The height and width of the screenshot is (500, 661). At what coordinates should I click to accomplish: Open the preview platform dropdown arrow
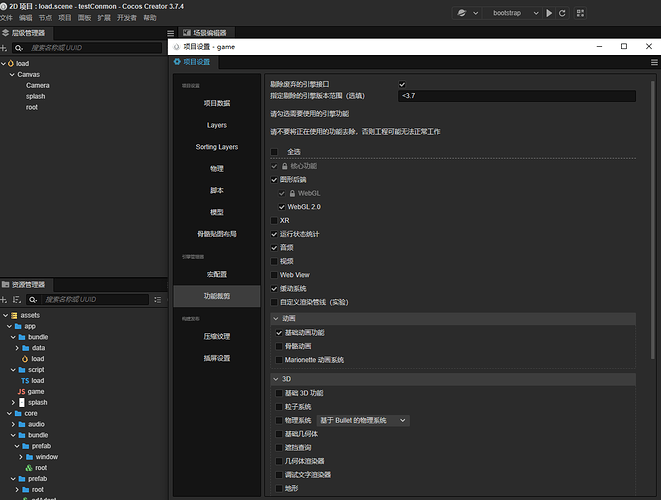click(476, 13)
